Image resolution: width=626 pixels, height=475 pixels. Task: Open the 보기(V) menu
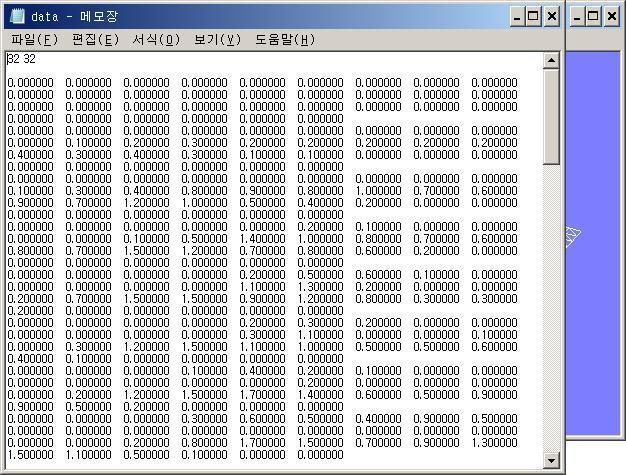pyautogui.click(x=217, y=40)
